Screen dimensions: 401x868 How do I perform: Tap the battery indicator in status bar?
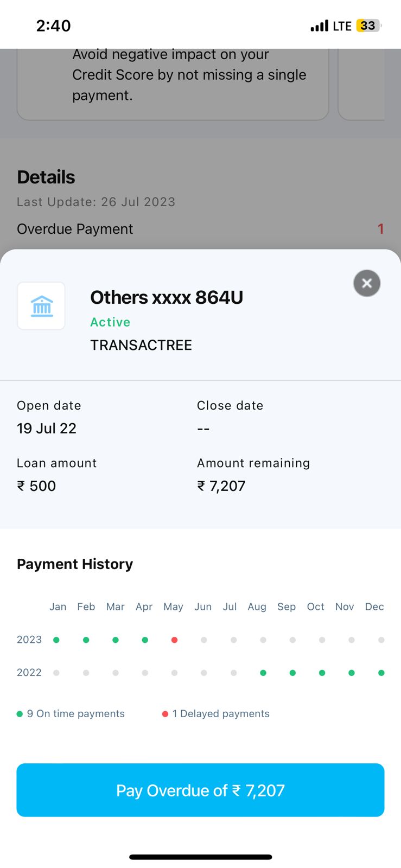coord(368,25)
